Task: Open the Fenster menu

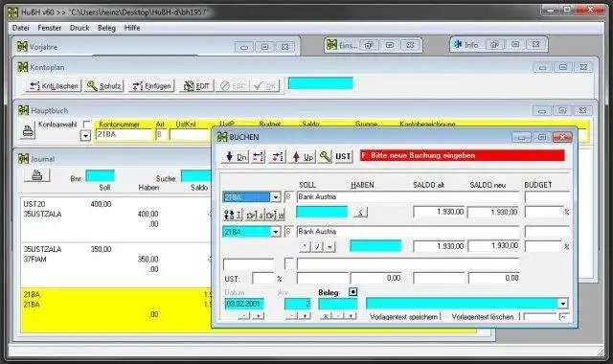Action: point(50,28)
